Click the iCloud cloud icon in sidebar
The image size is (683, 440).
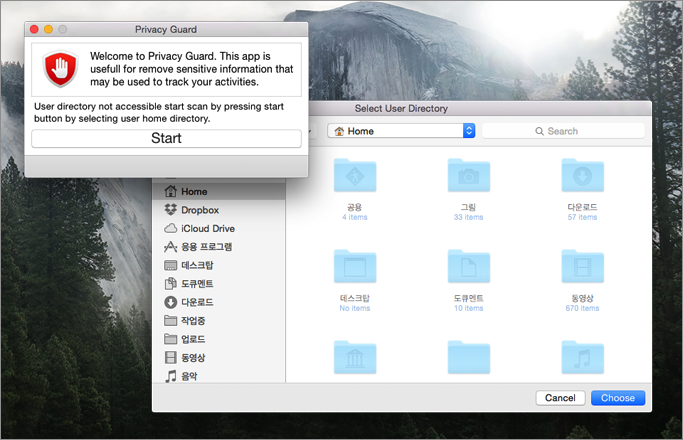click(x=170, y=228)
